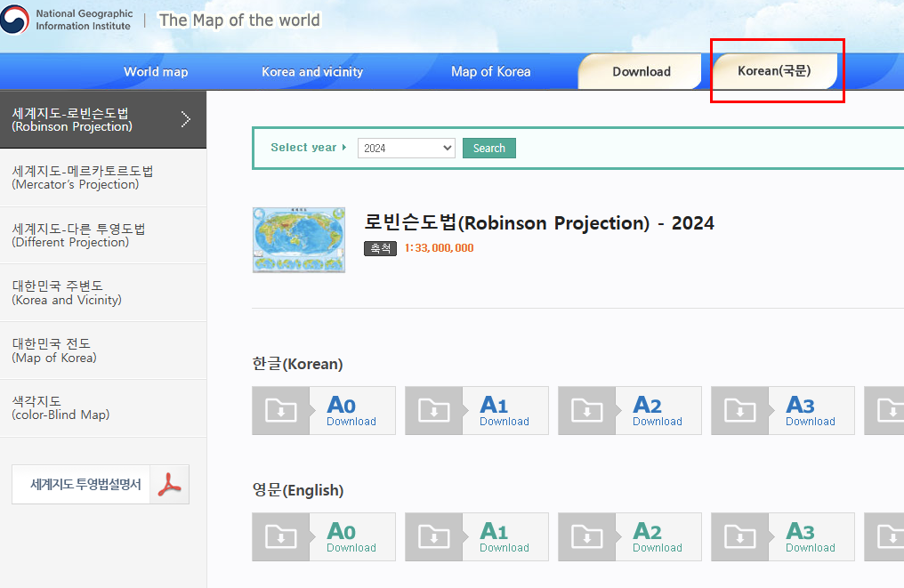Click the Robinson Projection - 2024 heading

pos(539,222)
